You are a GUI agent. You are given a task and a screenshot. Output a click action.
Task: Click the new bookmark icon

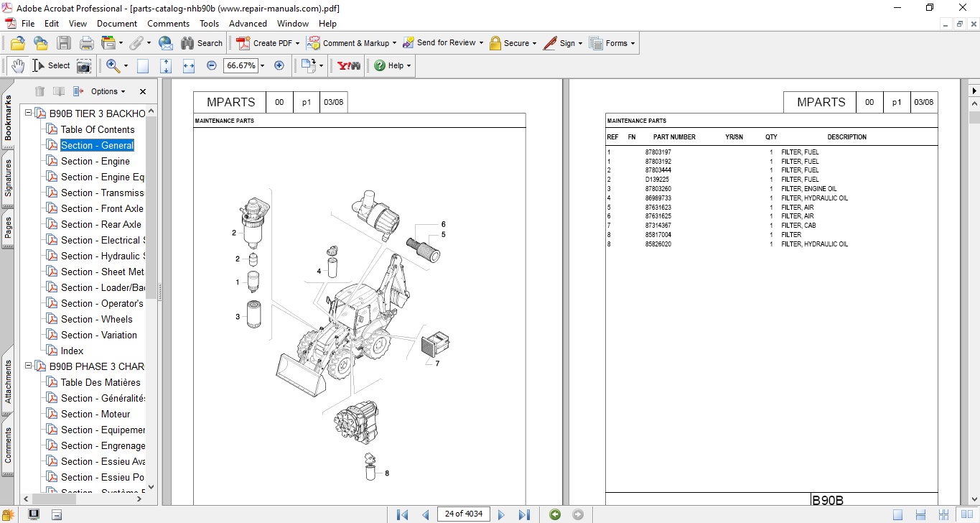pos(59,91)
